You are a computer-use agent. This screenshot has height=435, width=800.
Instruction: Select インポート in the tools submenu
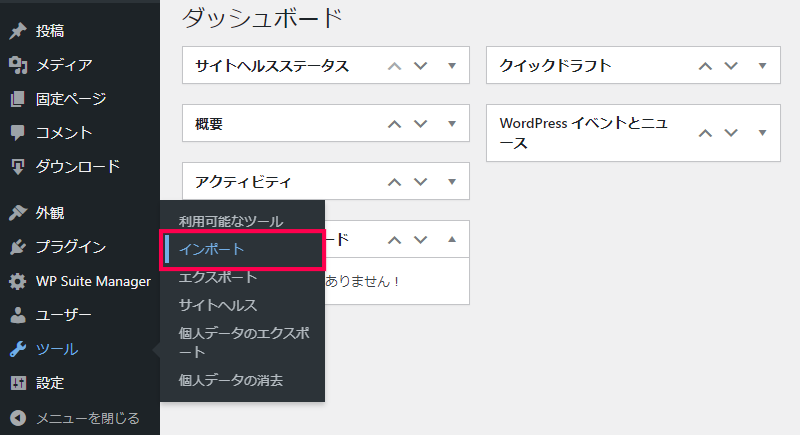coord(211,249)
